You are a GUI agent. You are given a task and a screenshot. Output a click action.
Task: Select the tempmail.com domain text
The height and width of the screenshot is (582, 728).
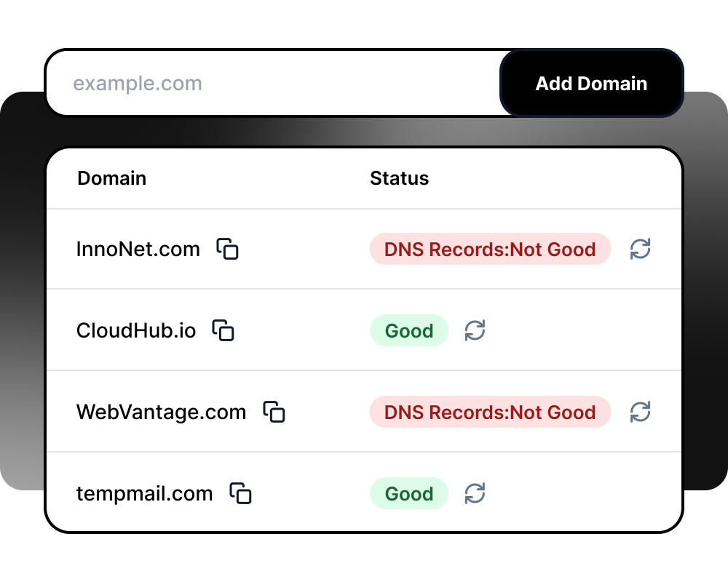[144, 493]
